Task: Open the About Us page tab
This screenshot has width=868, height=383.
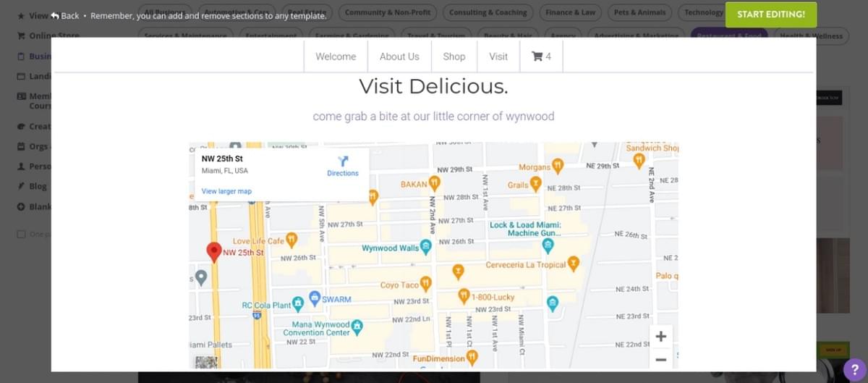Action: (x=399, y=56)
